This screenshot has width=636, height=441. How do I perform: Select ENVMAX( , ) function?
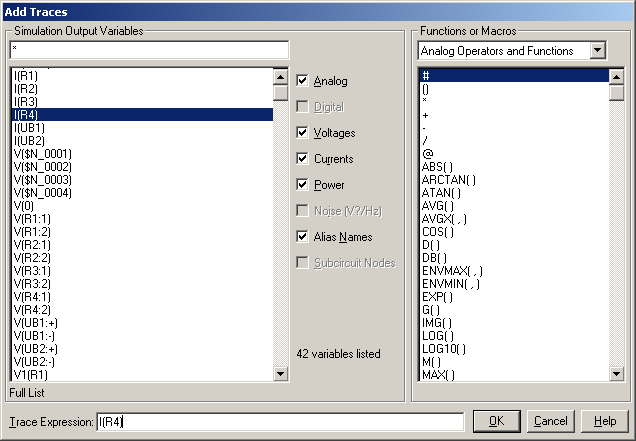point(514,271)
